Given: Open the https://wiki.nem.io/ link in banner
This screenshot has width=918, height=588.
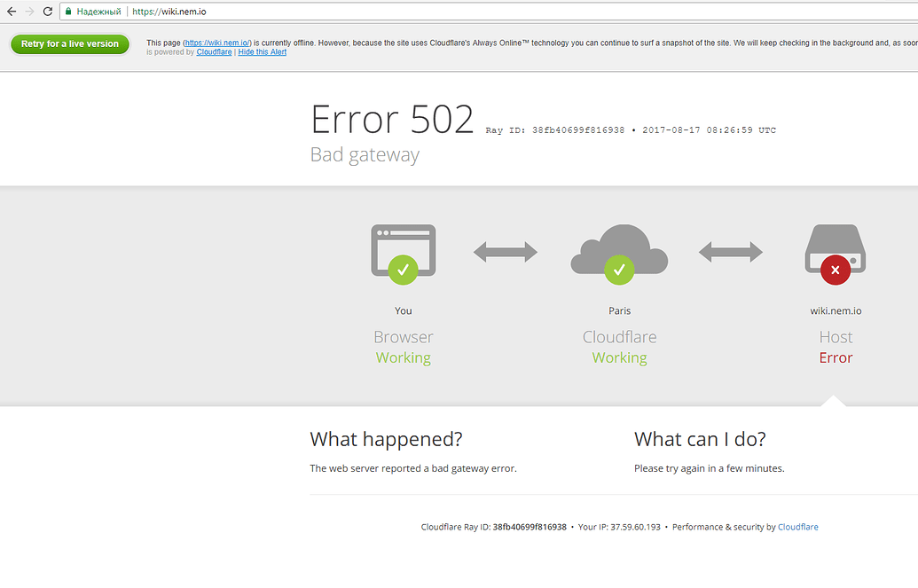Looking at the screenshot, I should point(217,43).
